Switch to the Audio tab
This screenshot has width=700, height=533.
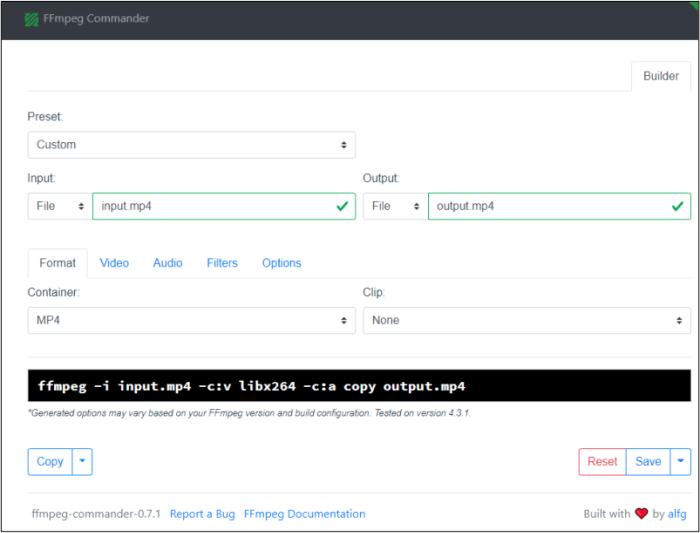[168, 263]
